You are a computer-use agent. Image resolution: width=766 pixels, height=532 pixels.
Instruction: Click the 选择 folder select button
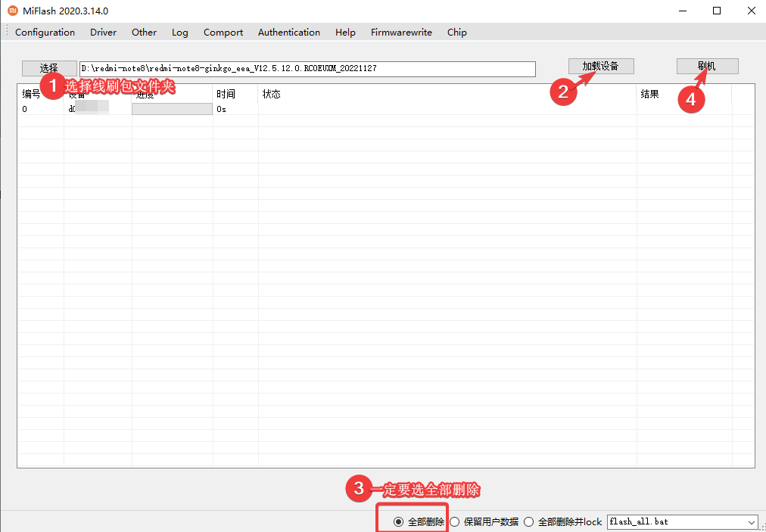point(49,68)
